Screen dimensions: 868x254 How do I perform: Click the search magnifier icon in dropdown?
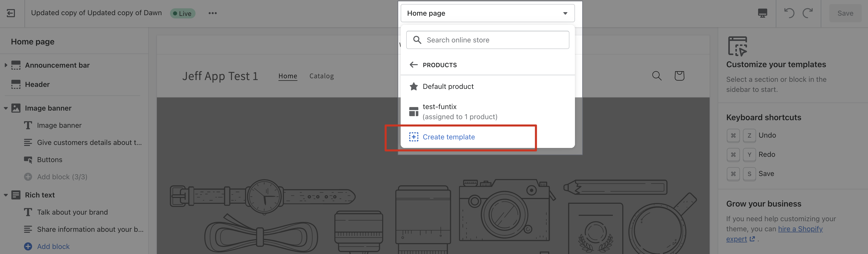[417, 40]
